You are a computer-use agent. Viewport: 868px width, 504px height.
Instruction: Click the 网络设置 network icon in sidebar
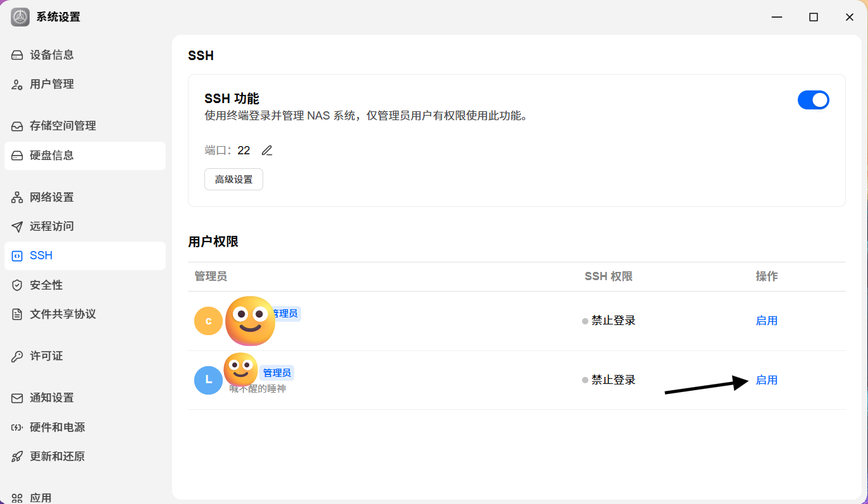17,197
